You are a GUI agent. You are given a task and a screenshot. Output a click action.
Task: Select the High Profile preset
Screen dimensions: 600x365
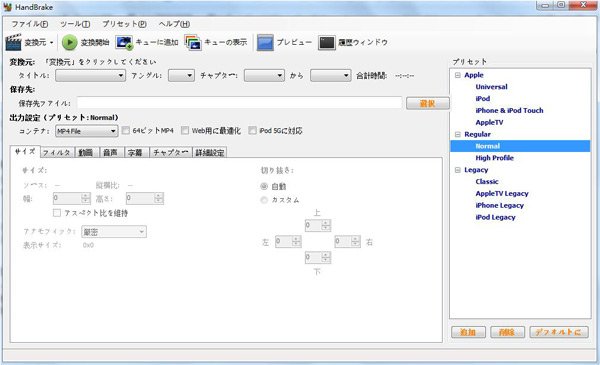[x=494, y=158]
